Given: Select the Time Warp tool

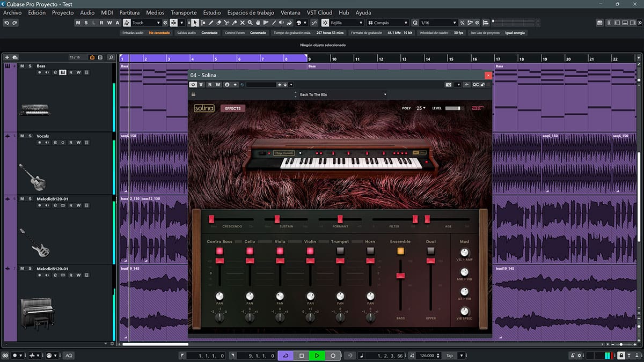Looking at the screenshot, I should click(x=267, y=23).
